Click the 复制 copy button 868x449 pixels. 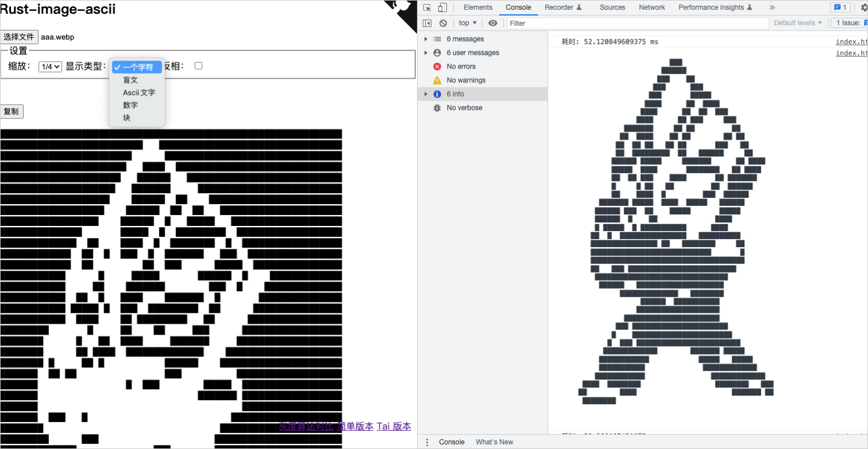point(12,112)
